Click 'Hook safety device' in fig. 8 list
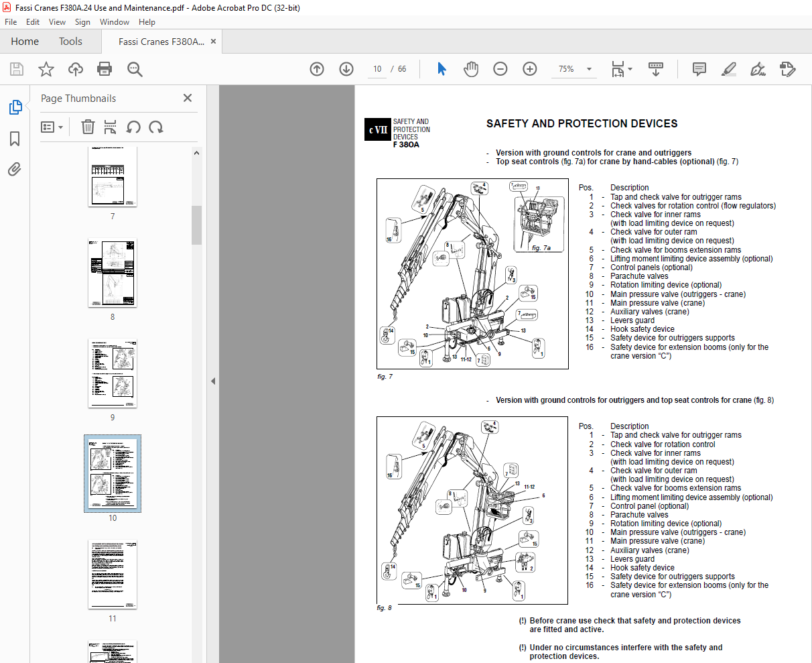The width and height of the screenshot is (812, 663). (642, 568)
